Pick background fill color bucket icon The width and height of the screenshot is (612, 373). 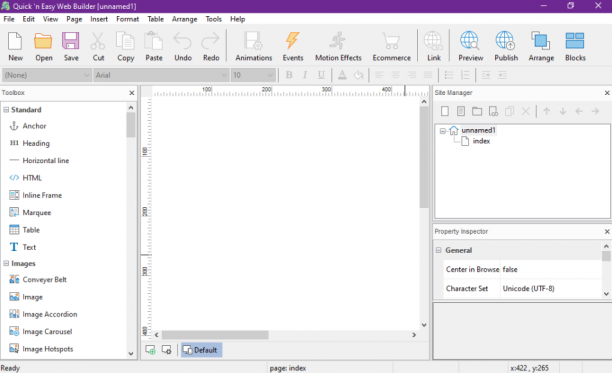pos(358,75)
